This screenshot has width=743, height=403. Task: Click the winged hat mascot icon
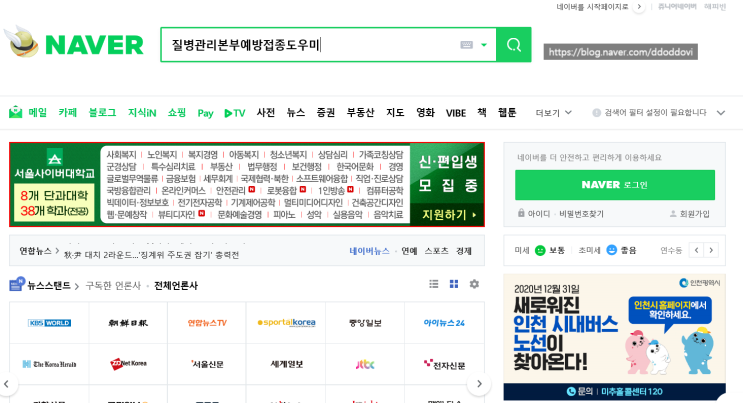click(22, 42)
